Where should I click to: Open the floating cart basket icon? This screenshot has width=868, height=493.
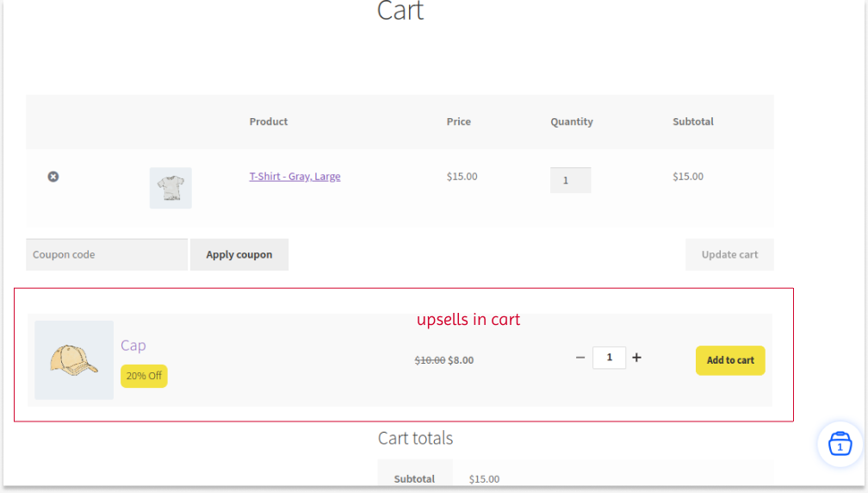[840, 444]
